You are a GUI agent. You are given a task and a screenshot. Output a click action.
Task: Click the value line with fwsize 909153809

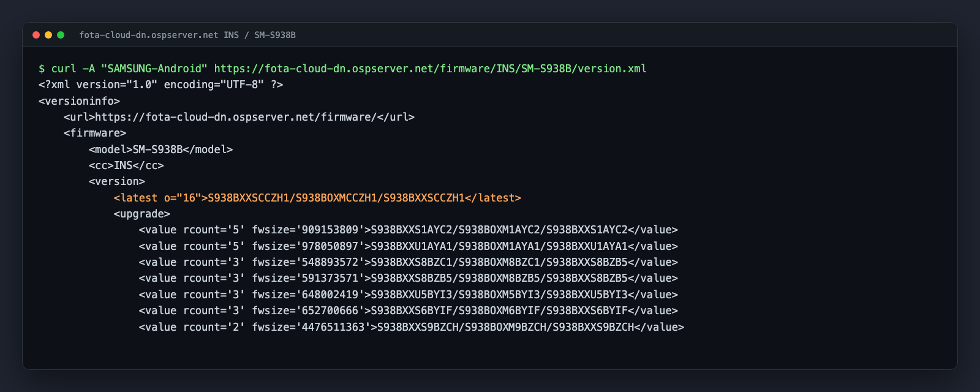click(x=408, y=230)
